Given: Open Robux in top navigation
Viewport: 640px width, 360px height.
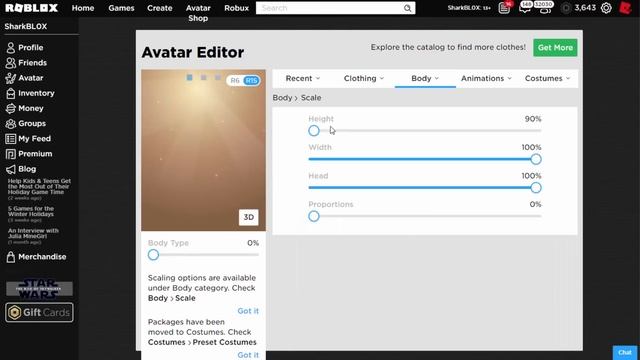Looking at the screenshot, I should [x=236, y=8].
